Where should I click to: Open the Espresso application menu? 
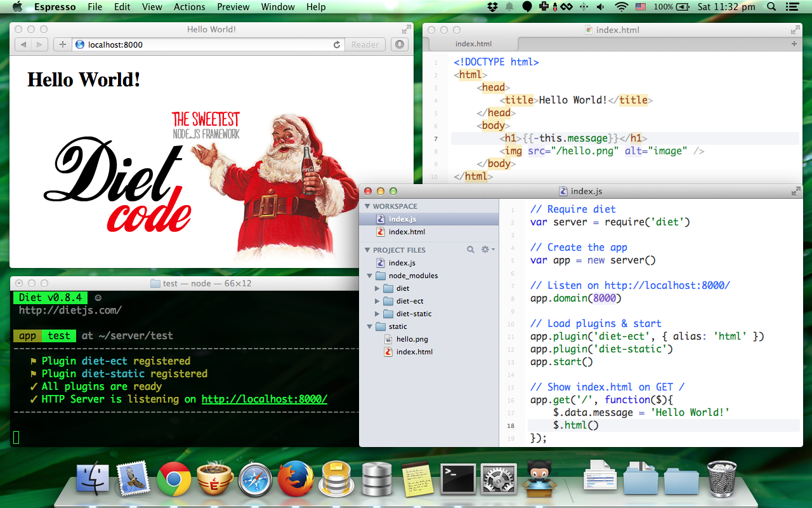point(55,7)
